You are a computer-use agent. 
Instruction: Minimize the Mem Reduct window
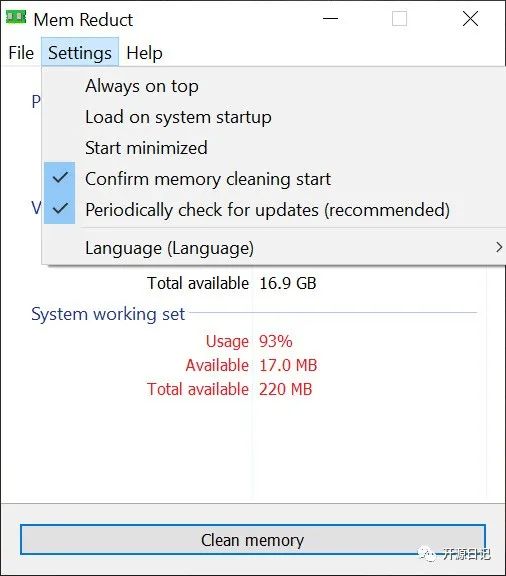coord(330,18)
